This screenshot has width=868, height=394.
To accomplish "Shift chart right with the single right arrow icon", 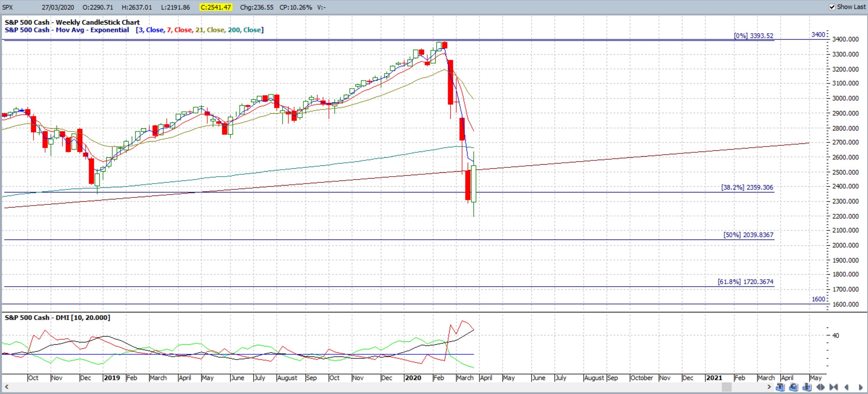I will click(860, 387).
